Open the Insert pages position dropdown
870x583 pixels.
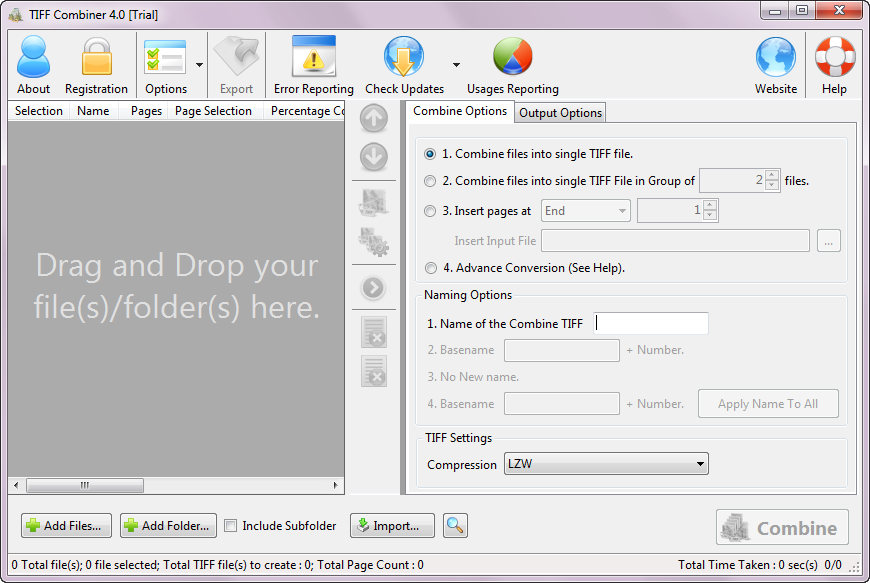tap(585, 211)
